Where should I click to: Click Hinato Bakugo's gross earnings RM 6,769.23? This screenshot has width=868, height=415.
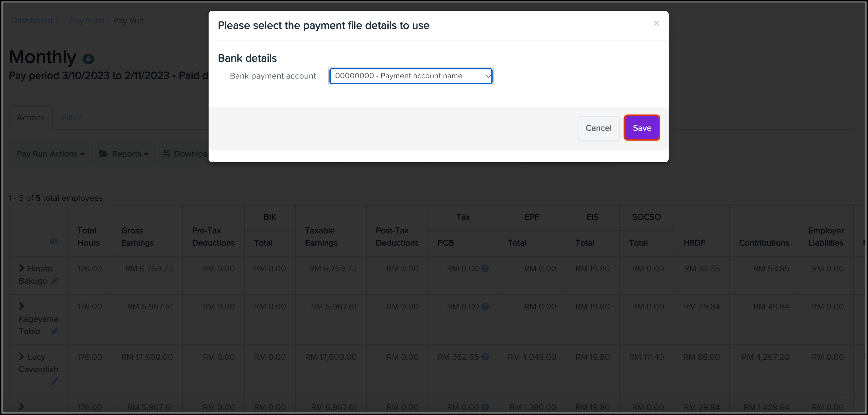(x=149, y=268)
